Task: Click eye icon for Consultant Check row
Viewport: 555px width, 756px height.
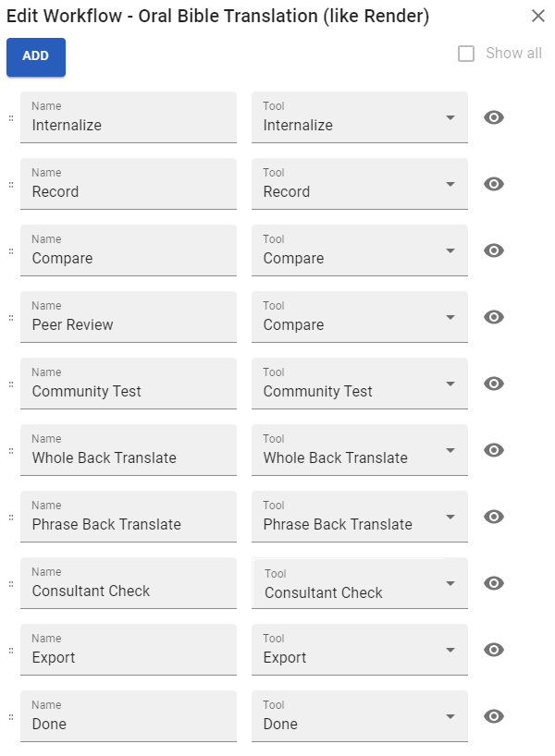Action: point(494,583)
